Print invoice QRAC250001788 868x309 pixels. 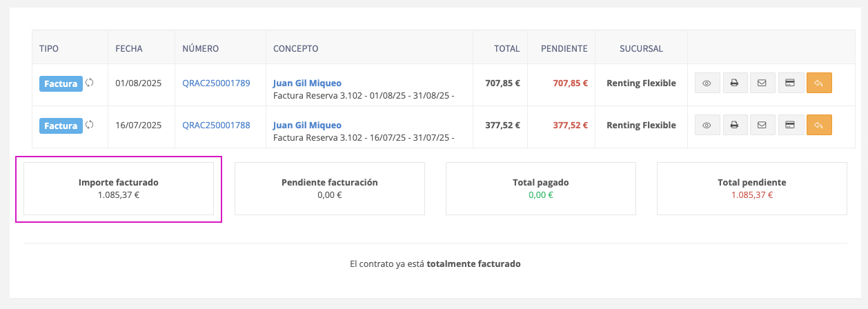(735, 125)
